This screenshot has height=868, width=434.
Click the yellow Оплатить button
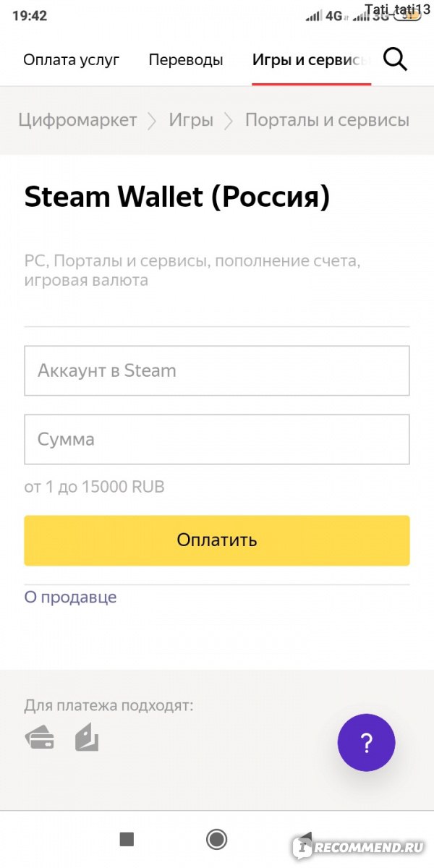(x=217, y=540)
